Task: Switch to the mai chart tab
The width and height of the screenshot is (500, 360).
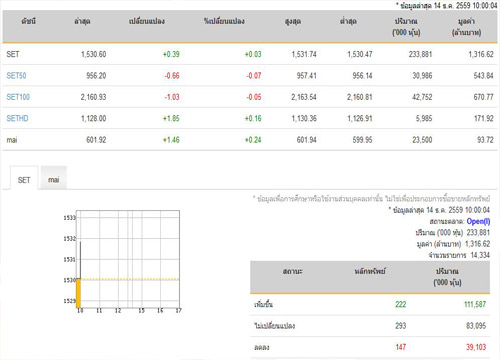Action: 54,180
